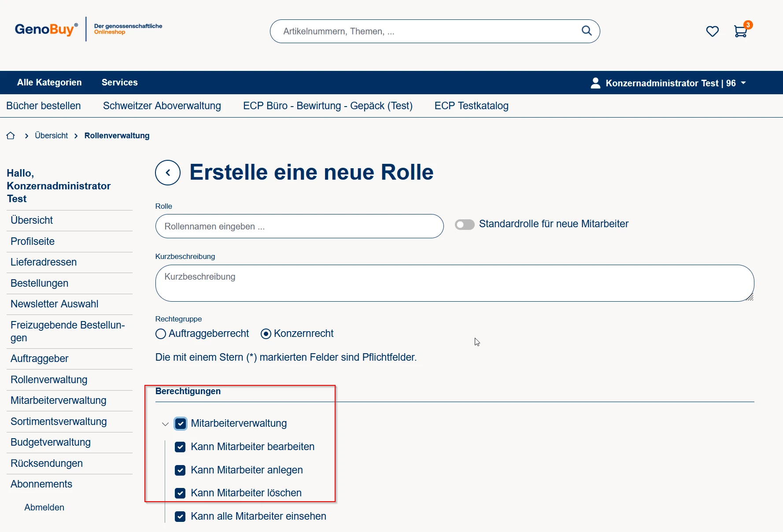This screenshot has width=783, height=532.
Task: Select the Konzernrecht radio button
Action: point(266,334)
